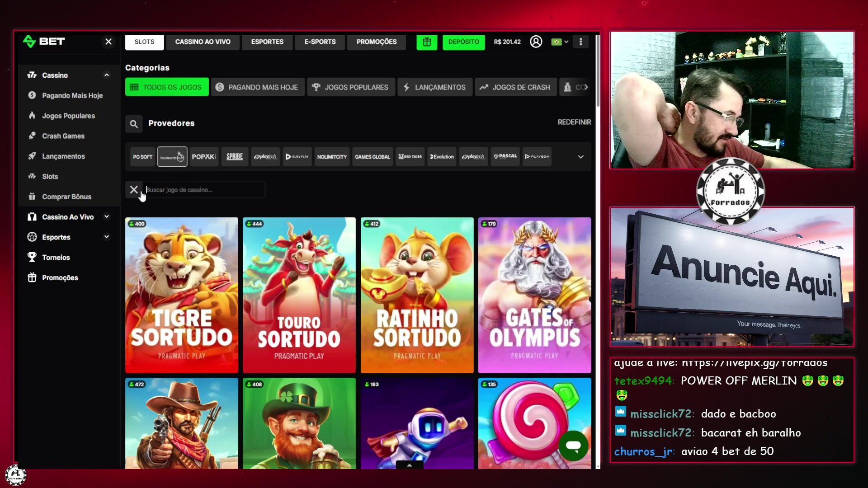
Task: Open the Gates of Olympus game
Action: [534, 296]
